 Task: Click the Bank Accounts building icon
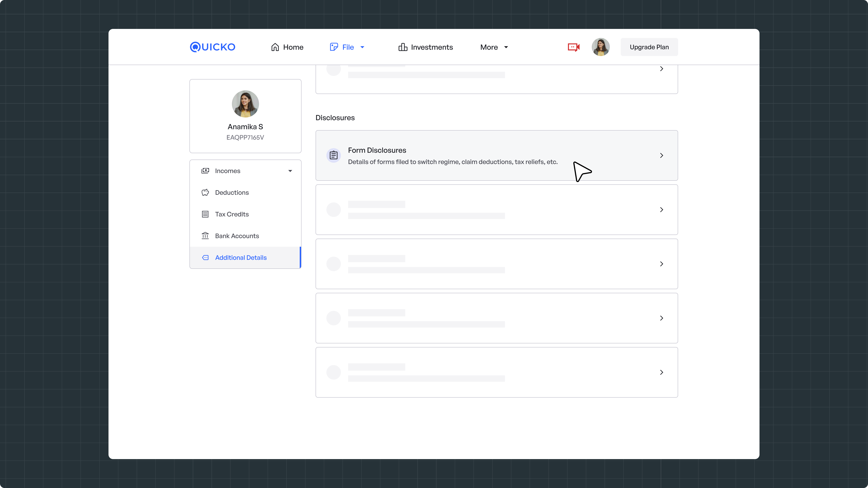pyautogui.click(x=205, y=236)
